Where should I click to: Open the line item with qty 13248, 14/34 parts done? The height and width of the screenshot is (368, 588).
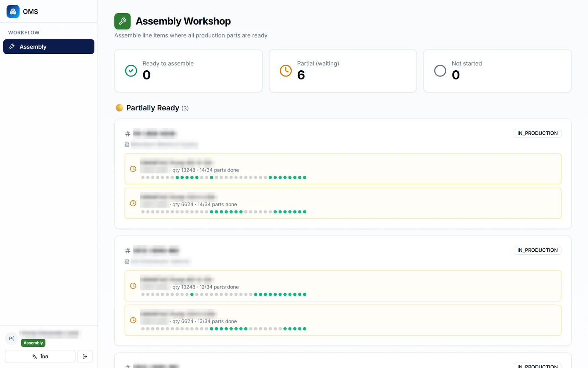point(343,169)
